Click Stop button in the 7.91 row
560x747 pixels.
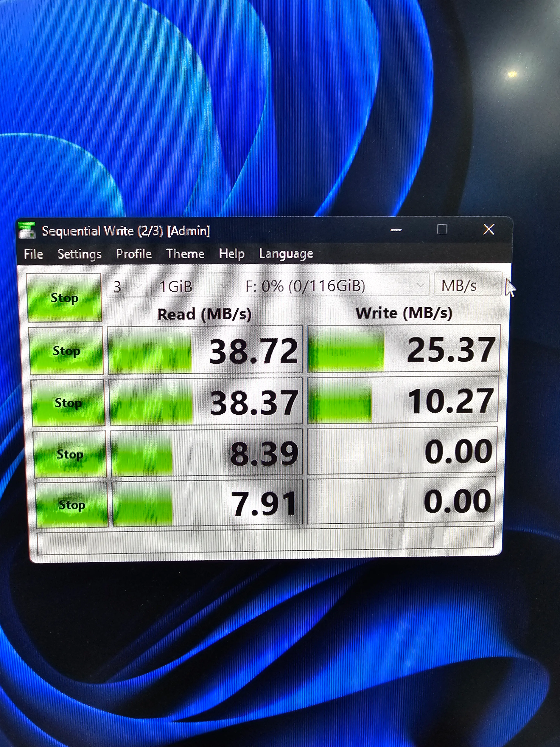(x=71, y=505)
